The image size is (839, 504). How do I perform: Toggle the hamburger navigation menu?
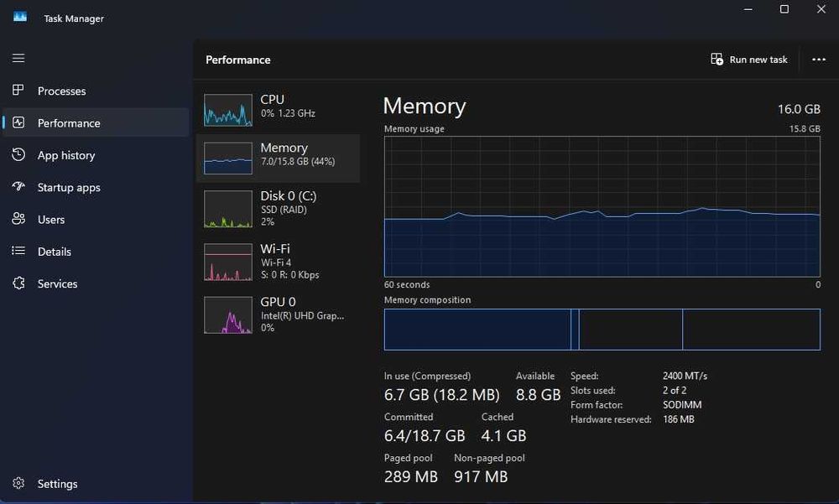coord(18,59)
